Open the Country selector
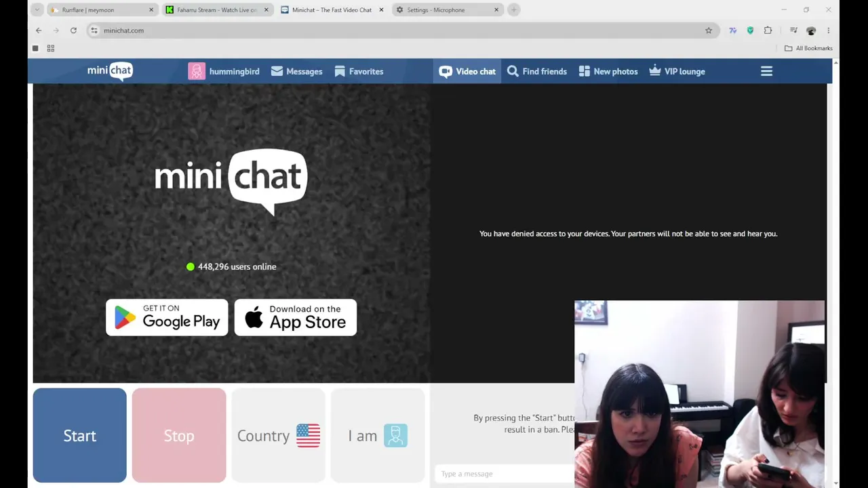868x488 pixels. [278, 435]
